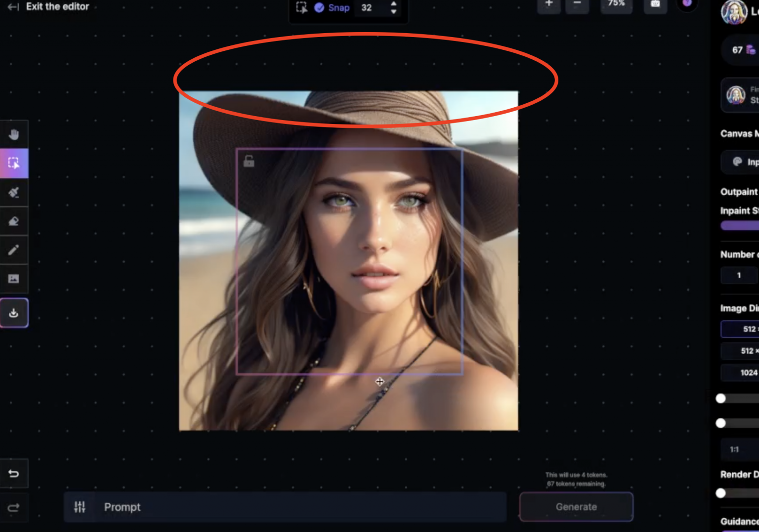Decrease the snap value with down arrow
Image resolution: width=759 pixels, height=532 pixels.
click(x=393, y=11)
